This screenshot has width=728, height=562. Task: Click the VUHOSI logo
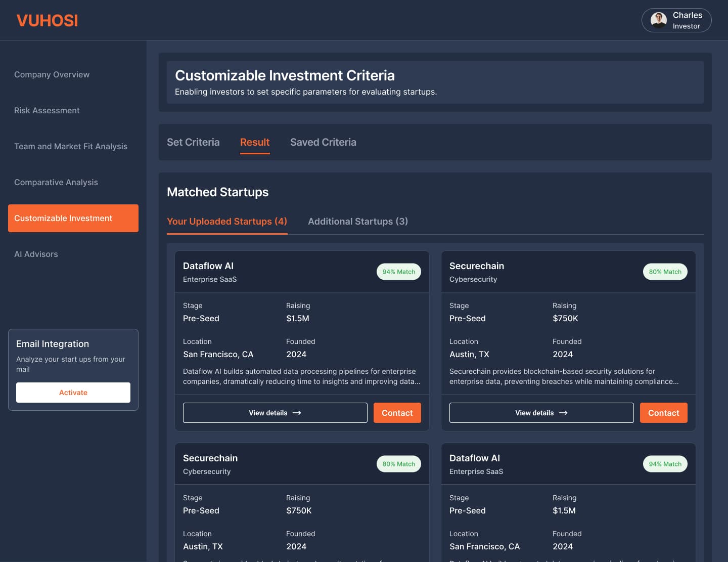(47, 20)
